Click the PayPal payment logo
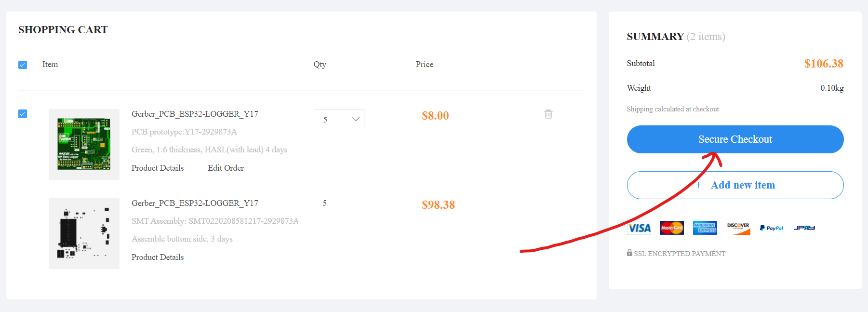The image size is (868, 312). tap(771, 228)
